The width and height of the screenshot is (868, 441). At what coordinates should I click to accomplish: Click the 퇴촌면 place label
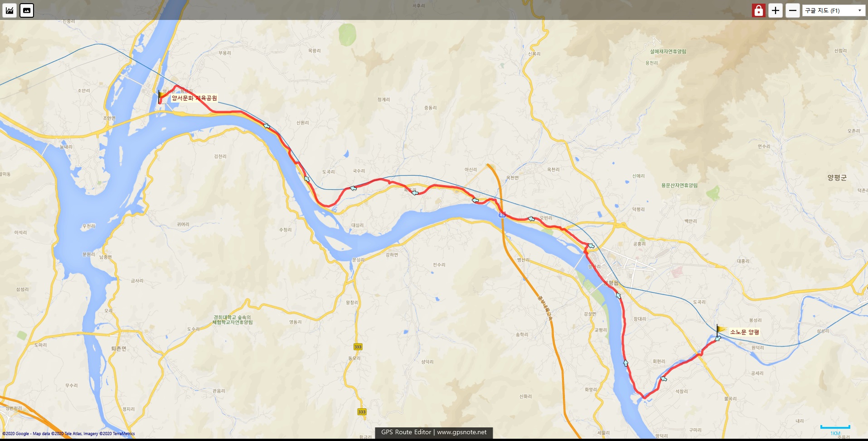119,349
